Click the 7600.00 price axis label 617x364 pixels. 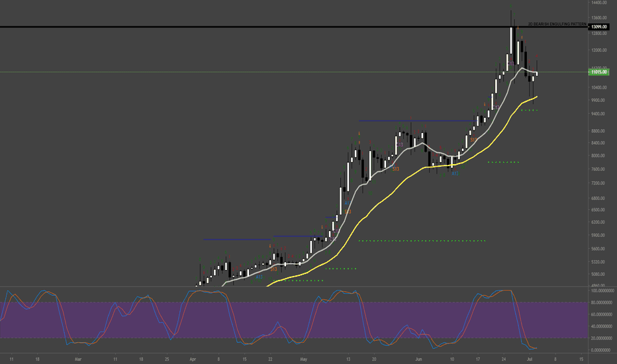coord(598,169)
